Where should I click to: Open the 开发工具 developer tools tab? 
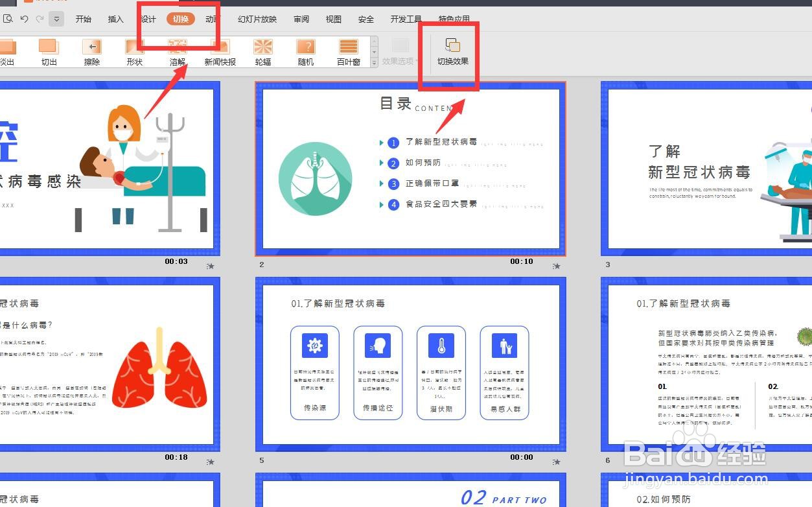(x=406, y=19)
